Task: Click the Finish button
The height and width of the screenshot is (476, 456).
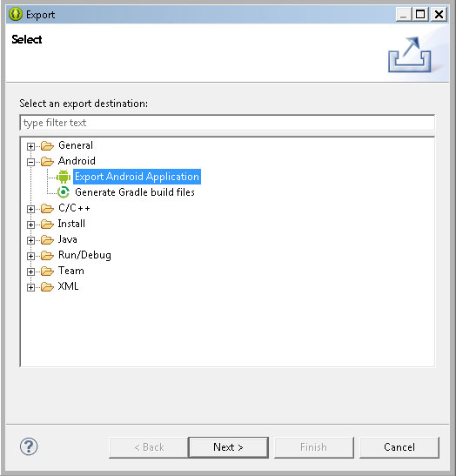Action: [314, 447]
